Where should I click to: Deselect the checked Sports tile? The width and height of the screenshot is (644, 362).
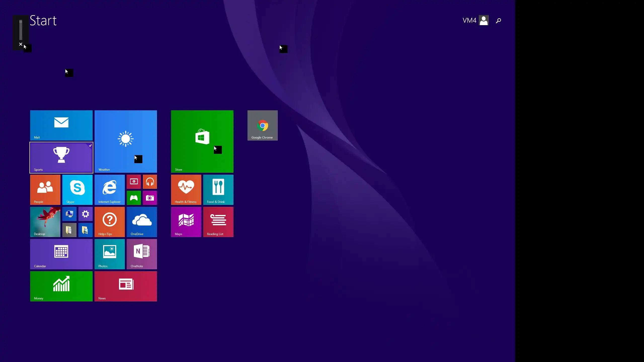61,158
